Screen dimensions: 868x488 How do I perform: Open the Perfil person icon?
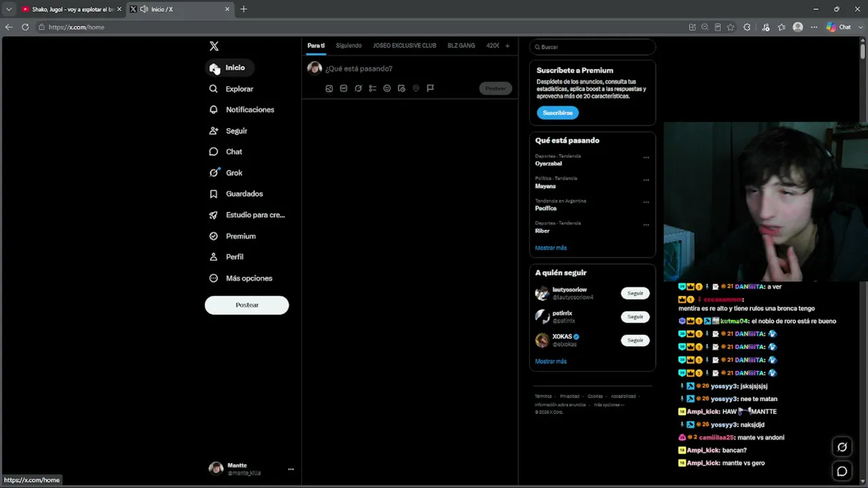(214, 257)
